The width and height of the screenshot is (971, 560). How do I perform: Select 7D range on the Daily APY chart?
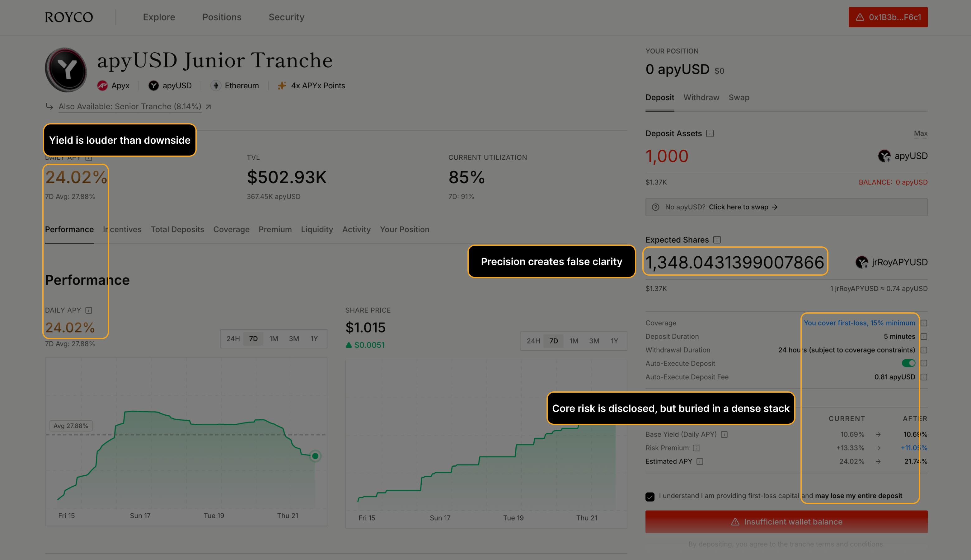pyautogui.click(x=253, y=339)
